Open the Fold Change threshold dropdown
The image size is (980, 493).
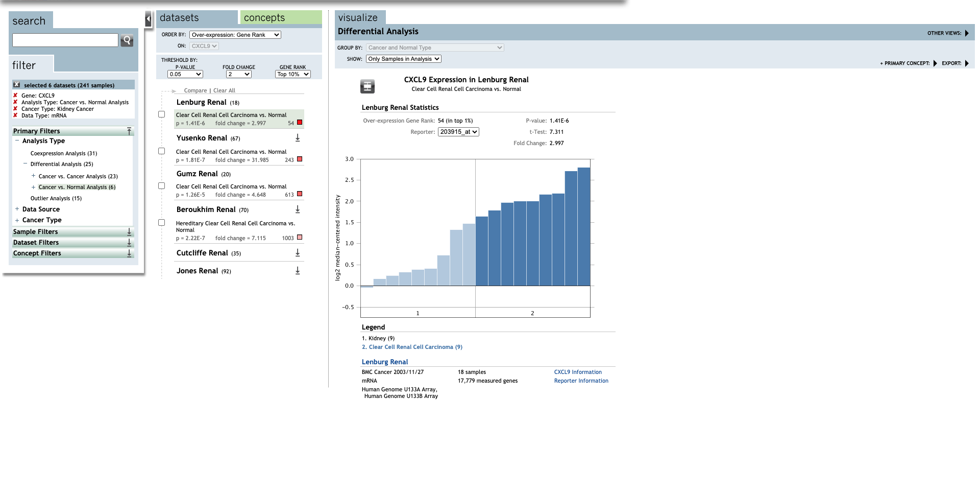(239, 74)
